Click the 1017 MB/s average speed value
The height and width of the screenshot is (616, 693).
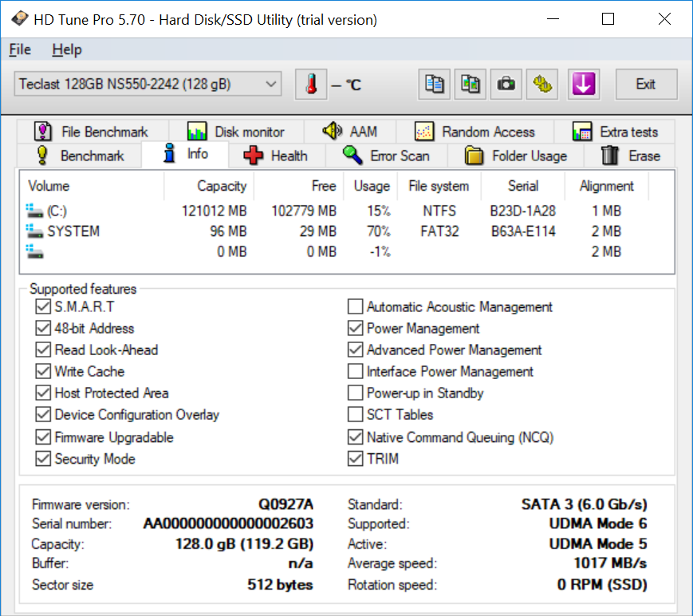(610, 563)
